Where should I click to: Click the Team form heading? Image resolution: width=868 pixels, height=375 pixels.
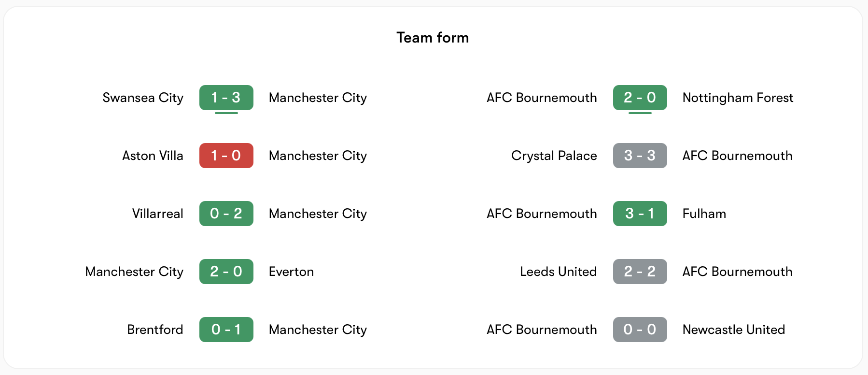pos(433,37)
